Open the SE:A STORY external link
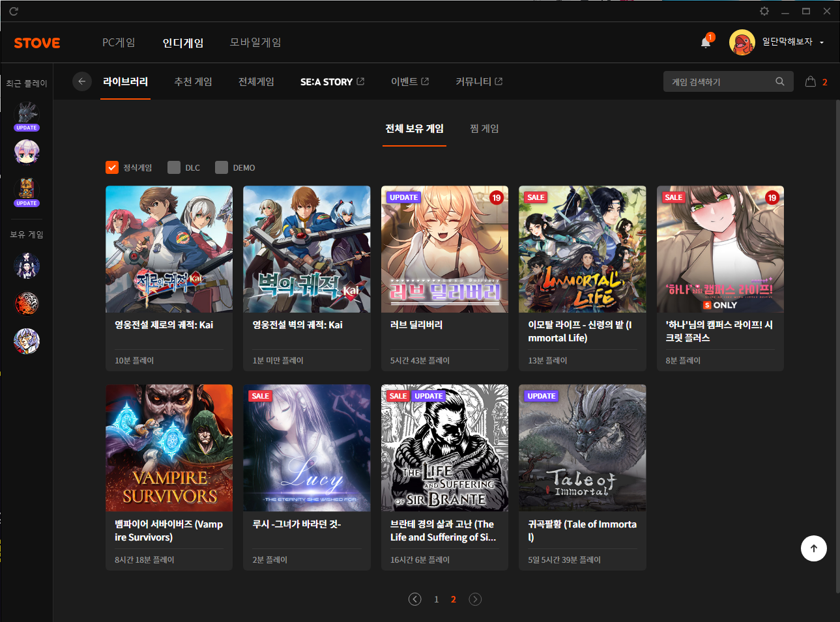This screenshot has height=622, width=840. [x=332, y=81]
